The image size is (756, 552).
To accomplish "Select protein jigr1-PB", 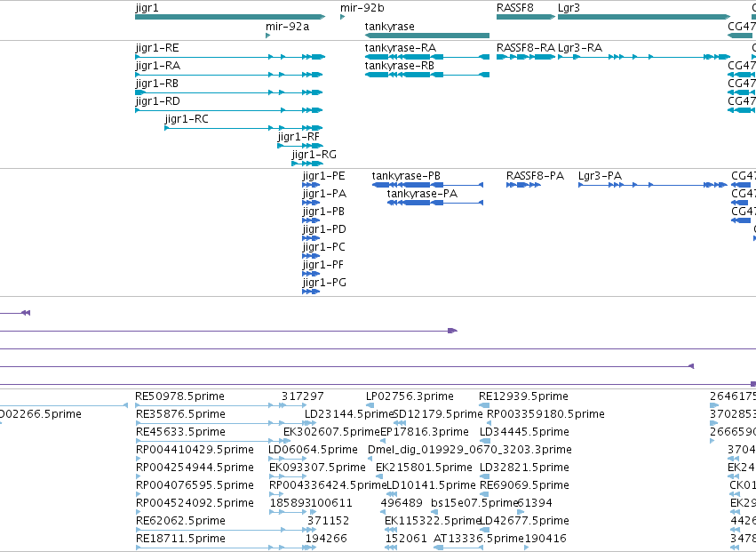I will pos(311,220).
